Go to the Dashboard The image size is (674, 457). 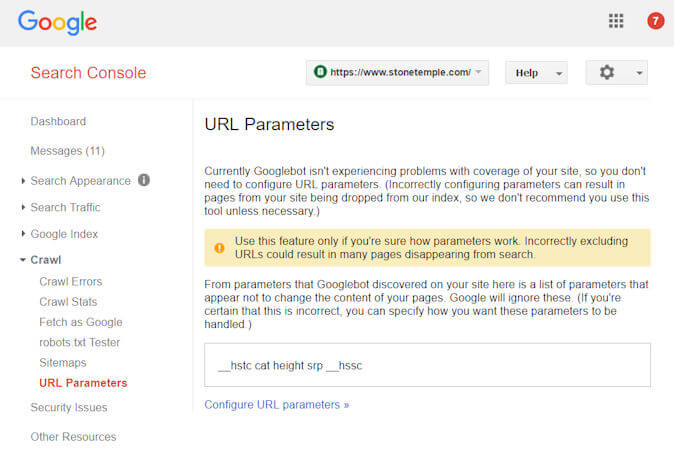click(x=58, y=121)
